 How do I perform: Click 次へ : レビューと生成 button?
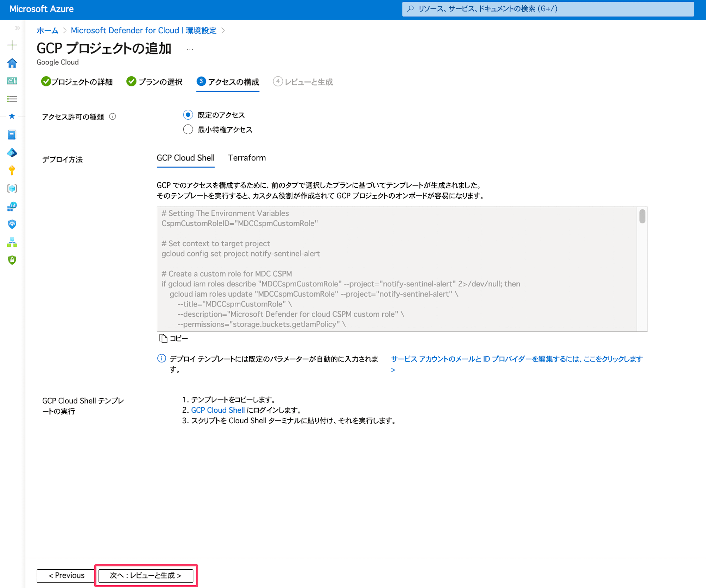coord(146,575)
